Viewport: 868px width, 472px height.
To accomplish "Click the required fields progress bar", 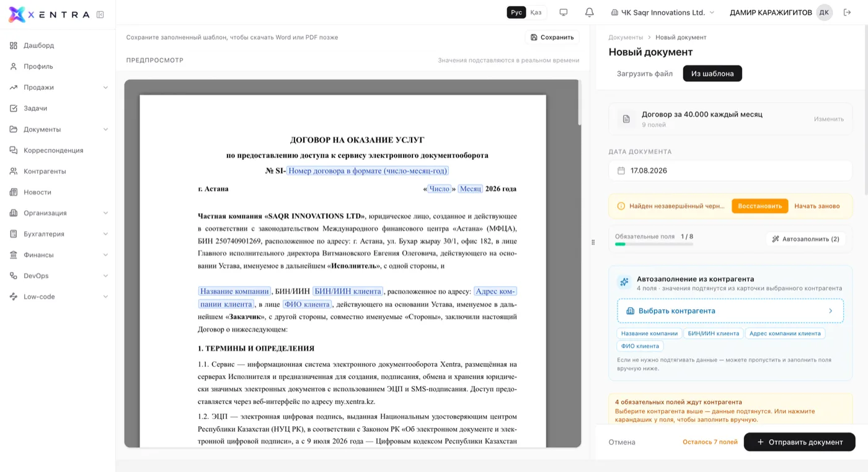I will (654, 244).
